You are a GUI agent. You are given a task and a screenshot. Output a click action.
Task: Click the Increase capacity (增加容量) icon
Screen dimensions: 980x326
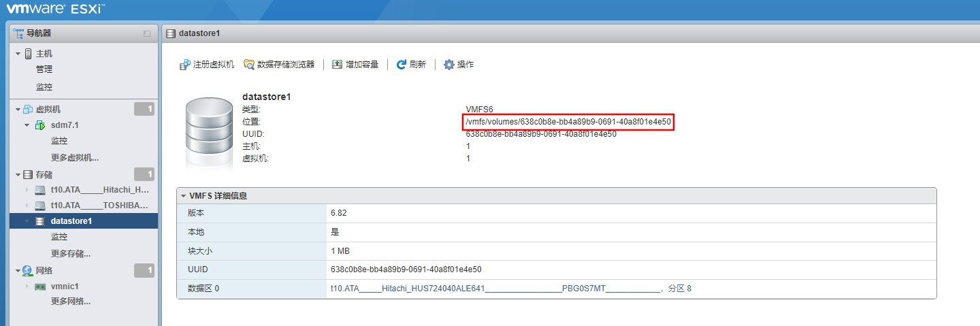338,65
